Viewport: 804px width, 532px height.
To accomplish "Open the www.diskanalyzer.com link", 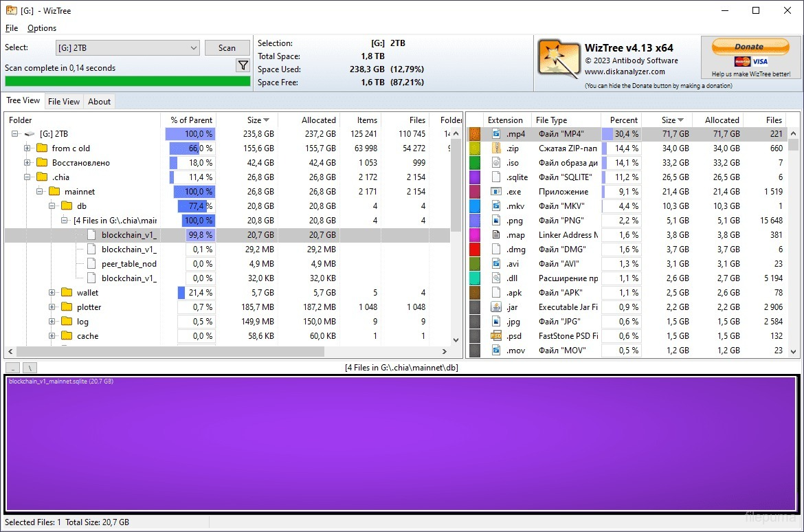I will coord(625,72).
